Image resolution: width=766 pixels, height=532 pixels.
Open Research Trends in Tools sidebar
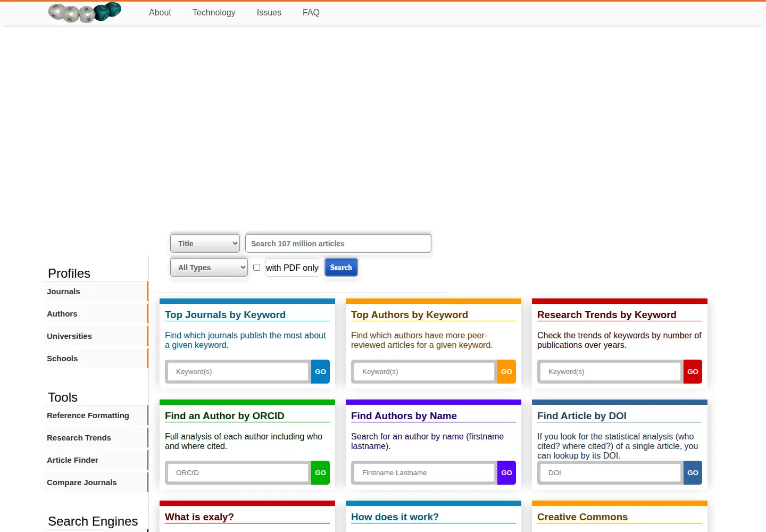pyautogui.click(x=95, y=438)
